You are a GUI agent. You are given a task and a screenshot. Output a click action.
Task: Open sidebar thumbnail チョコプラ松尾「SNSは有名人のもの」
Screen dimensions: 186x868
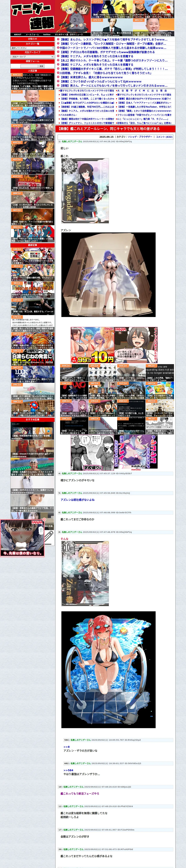click(x=32, y=98)
